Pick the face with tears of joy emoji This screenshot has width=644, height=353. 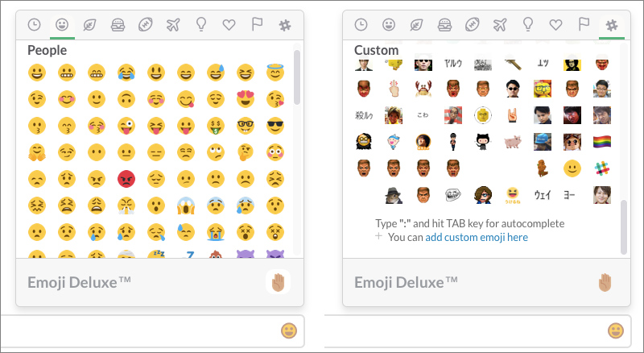click(x=126, y=73)
